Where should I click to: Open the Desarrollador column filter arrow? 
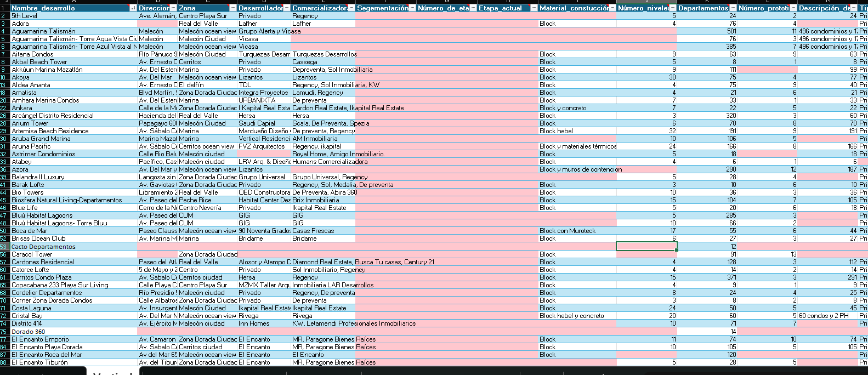(x=287, y=8)
